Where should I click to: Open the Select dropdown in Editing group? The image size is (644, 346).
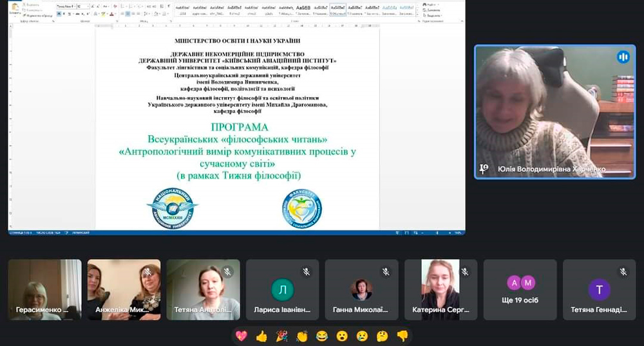432,15
